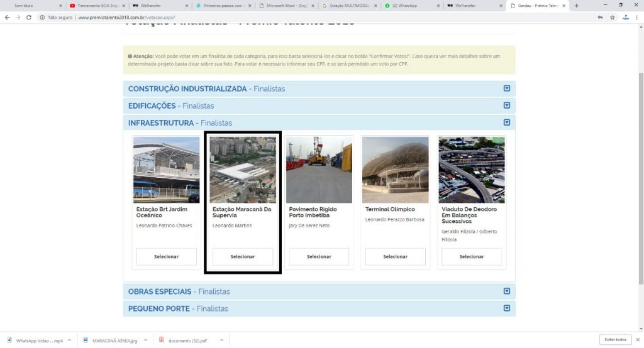
Task: Open options chevron for WhatsApp Video download
Action: click(x=69, y=340)
